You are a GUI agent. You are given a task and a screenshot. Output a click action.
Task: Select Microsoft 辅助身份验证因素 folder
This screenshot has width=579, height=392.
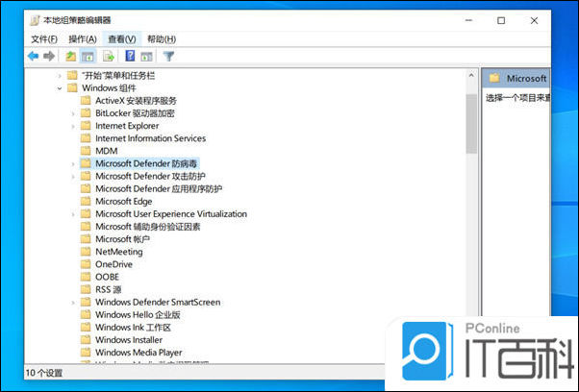(148, 227)
